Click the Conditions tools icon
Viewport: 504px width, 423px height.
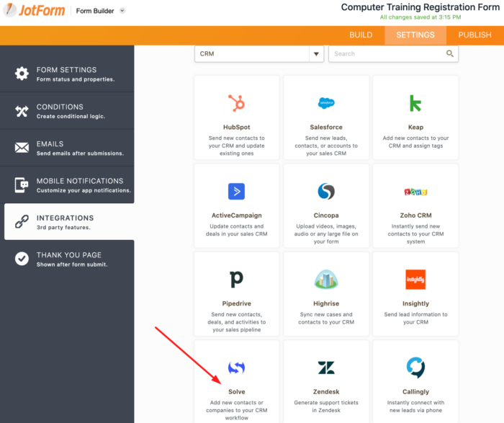click(x=22, y=111)
